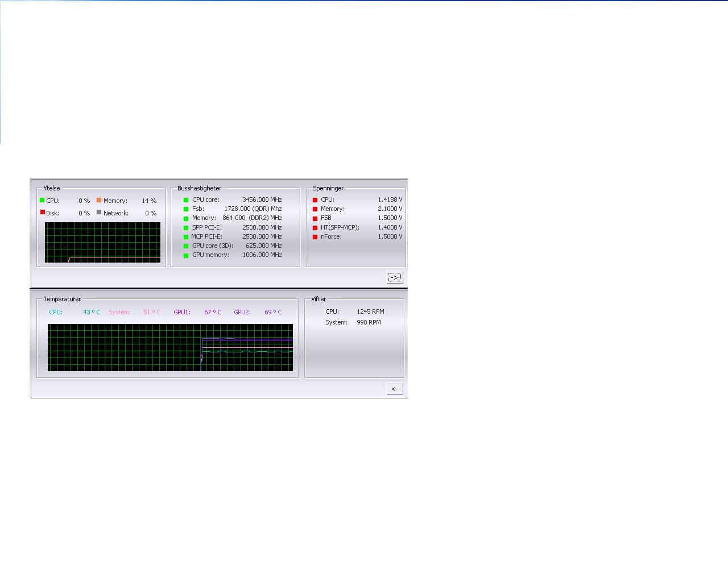Click the Temperaturer history graph
The image size is (728, 582).
pos(170,347)
